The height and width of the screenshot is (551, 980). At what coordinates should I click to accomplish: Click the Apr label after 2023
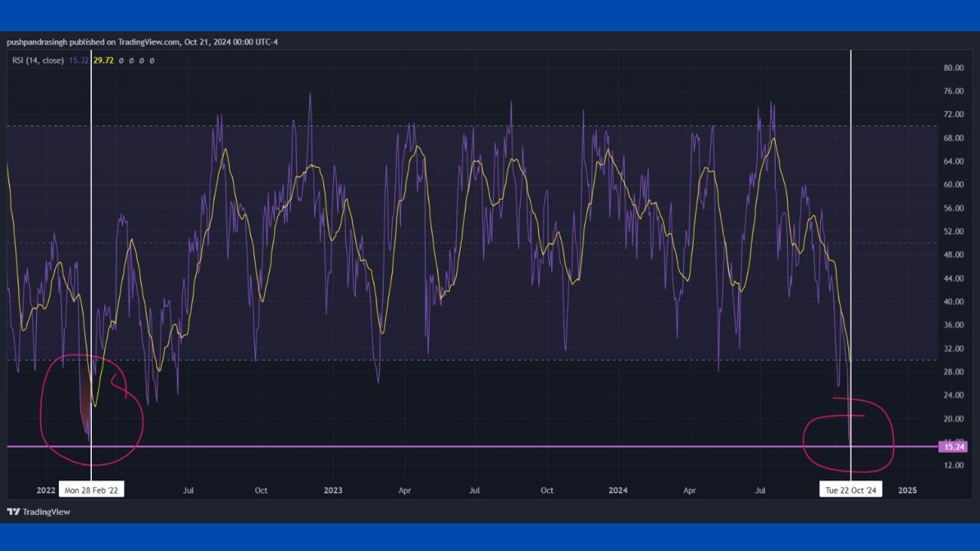[x=405, y=491]
